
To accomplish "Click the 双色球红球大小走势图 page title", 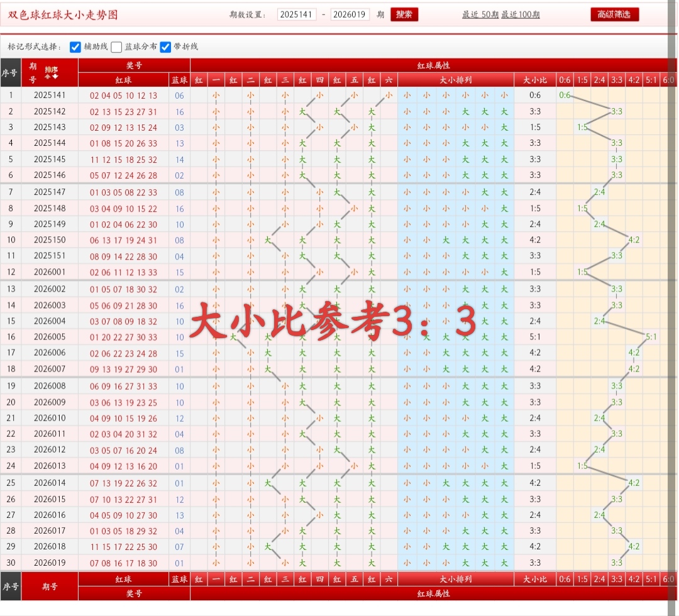I will pyautogui.click(x=63, y=14).
